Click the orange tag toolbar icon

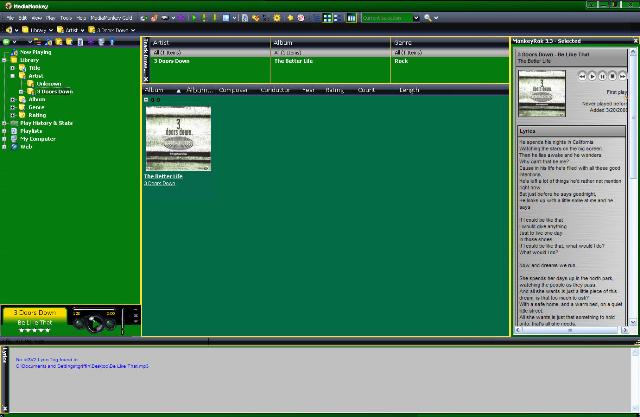coord(256,18)
